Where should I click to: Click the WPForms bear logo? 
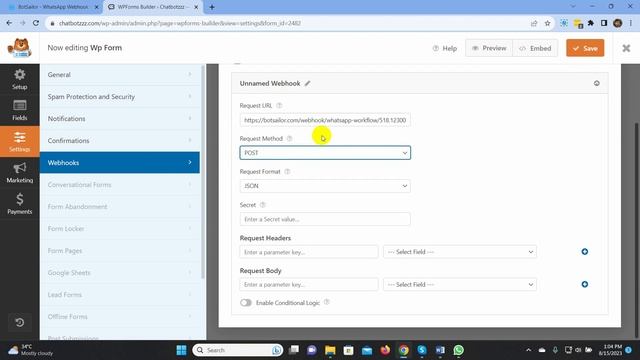(20, 48)
